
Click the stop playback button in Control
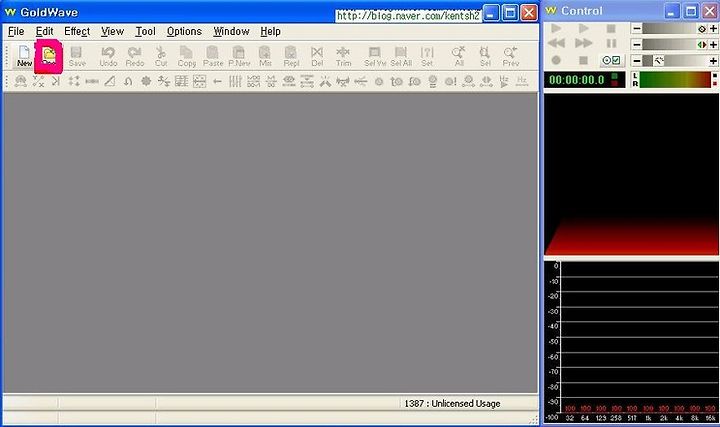(611, 28)
